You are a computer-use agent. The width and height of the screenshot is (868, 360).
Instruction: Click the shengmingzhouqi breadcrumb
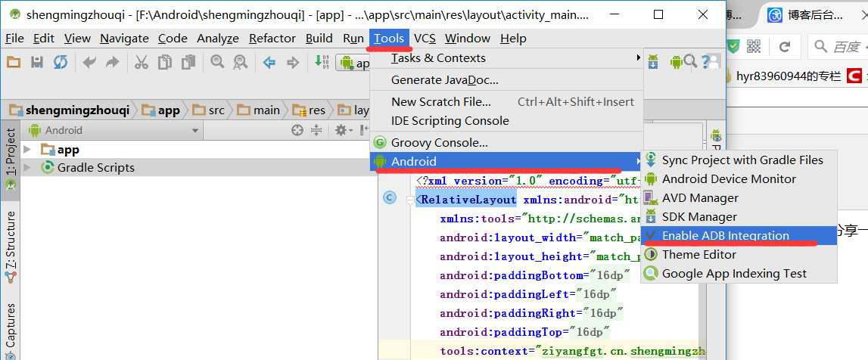70,110
